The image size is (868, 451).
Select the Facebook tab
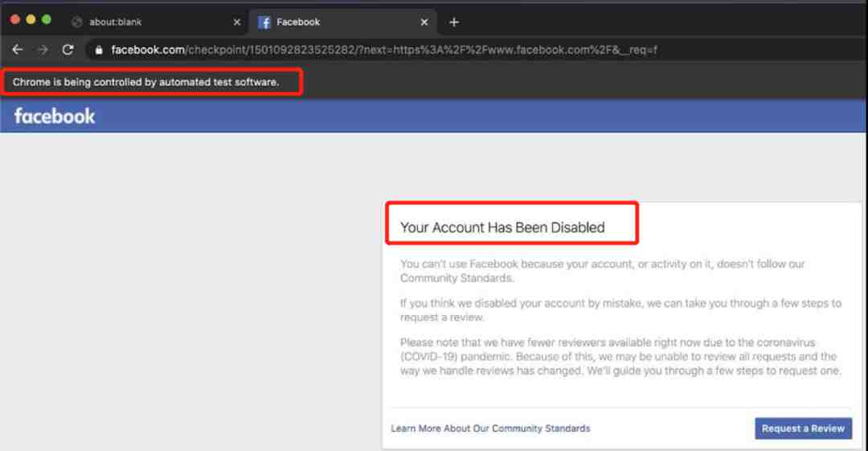point(343,23)
